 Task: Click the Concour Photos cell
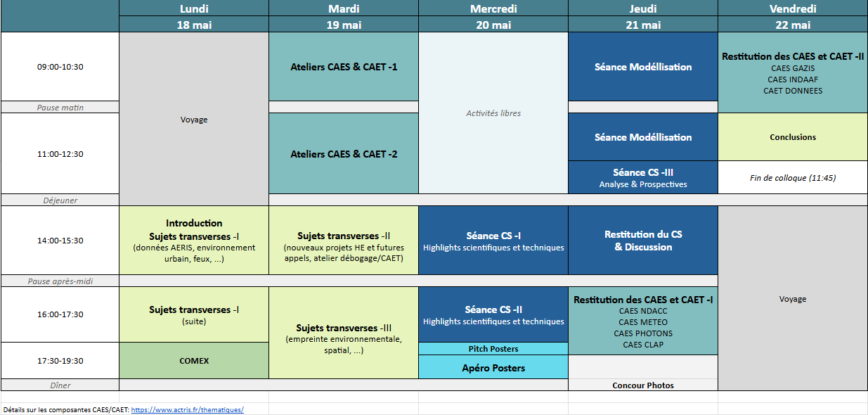643,385
